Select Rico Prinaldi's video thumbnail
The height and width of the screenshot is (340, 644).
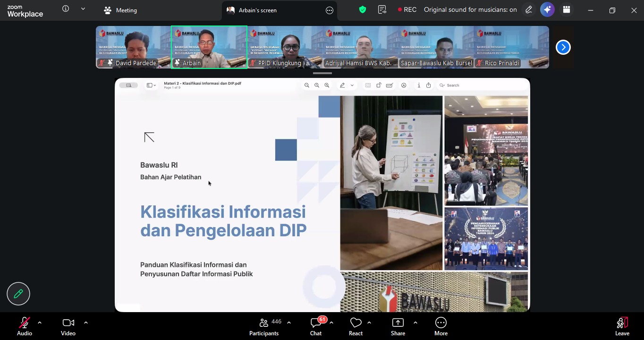click(512, 47)
